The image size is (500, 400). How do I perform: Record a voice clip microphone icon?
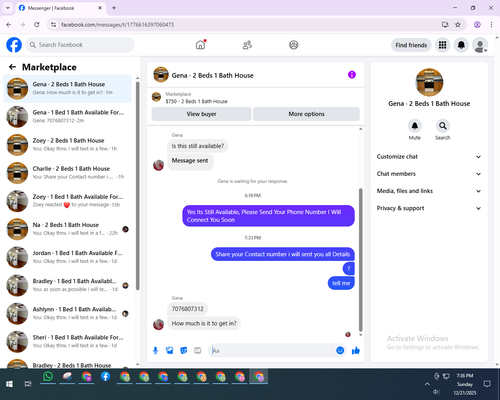(155, 350)
